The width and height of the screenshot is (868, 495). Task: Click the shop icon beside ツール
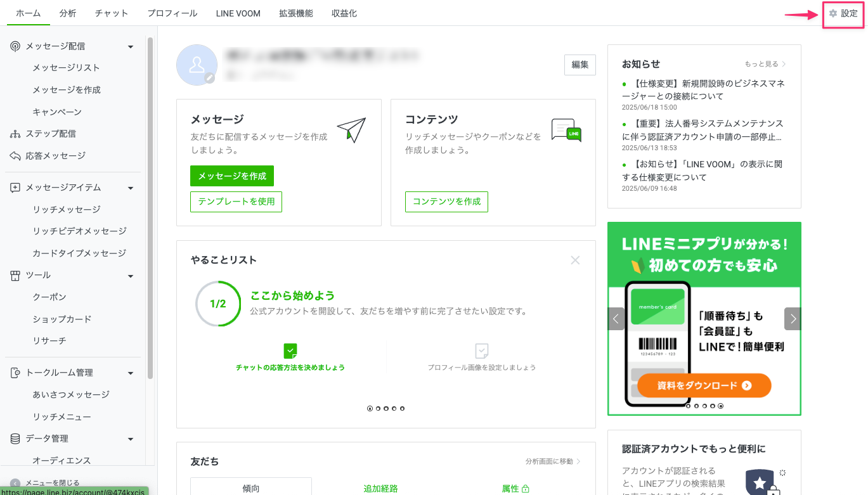point(16,276)
